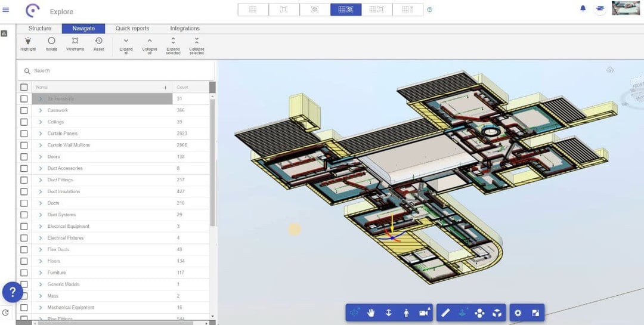Image resolution: width=644 pixels, height=325 pixels.
Task: Expand the Electrical Fixtures node
Action: (41, 238)
